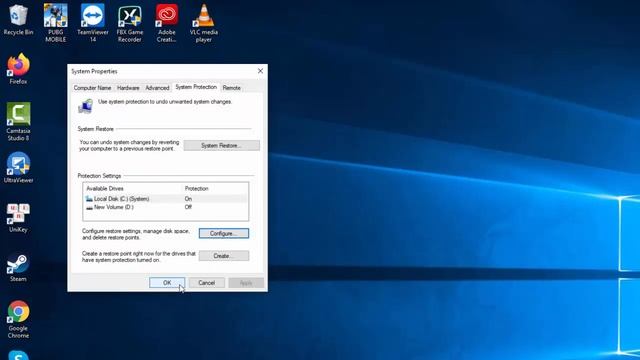The image size is (640, 360).
Task: Click the Create... restore point button
Action: click(224, 256)
